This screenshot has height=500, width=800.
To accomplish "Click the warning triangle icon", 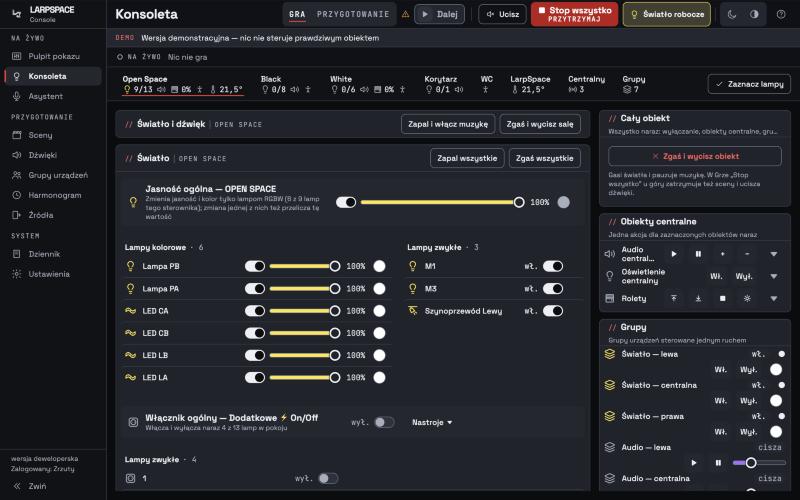I will (406, 14).
